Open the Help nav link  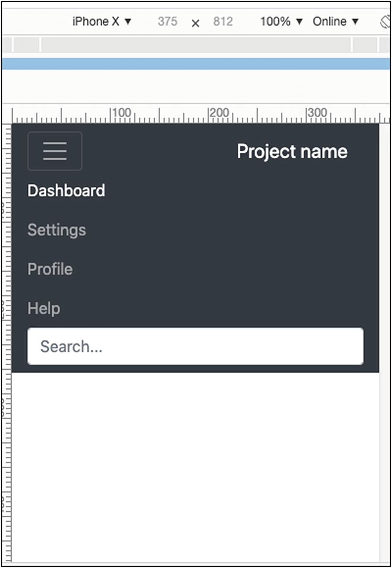(44, 308)
